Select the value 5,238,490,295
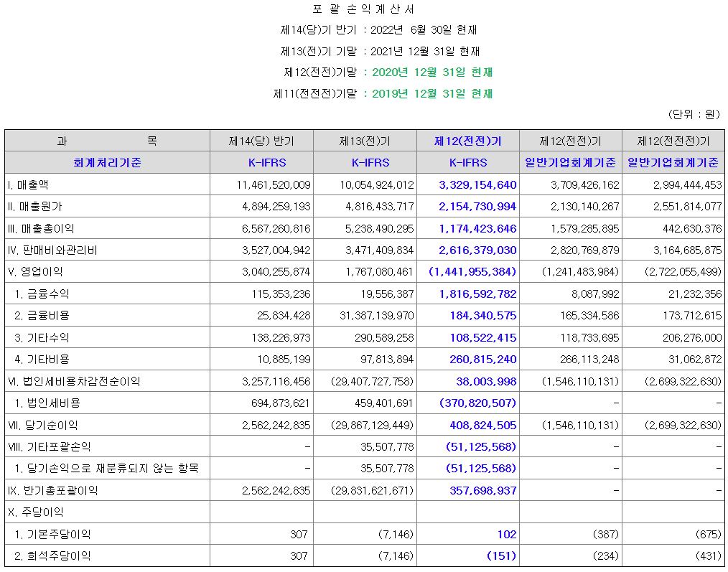Image resolution: width=728 pixels, height=572 pixels. click(379, 228)
